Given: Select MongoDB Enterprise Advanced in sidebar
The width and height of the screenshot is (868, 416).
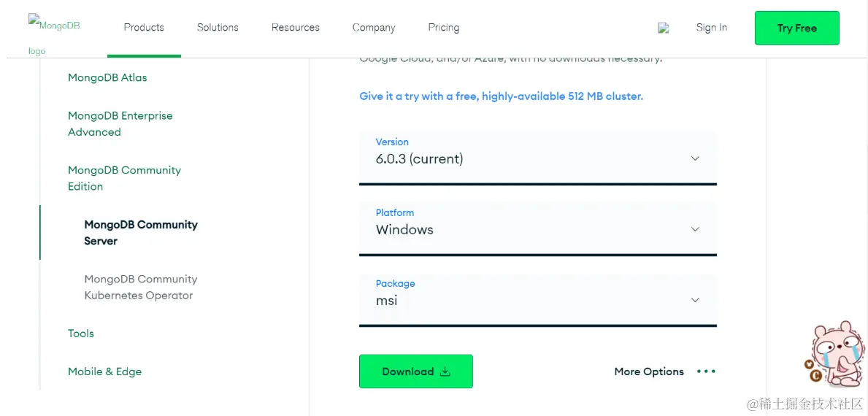Looking at the screenshot, I should [x=120, y=124].
